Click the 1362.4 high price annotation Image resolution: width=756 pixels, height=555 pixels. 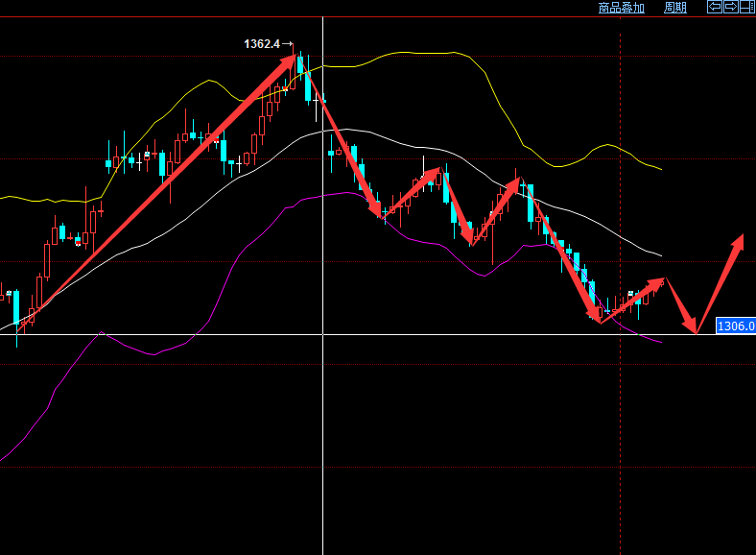click(262, 44)
